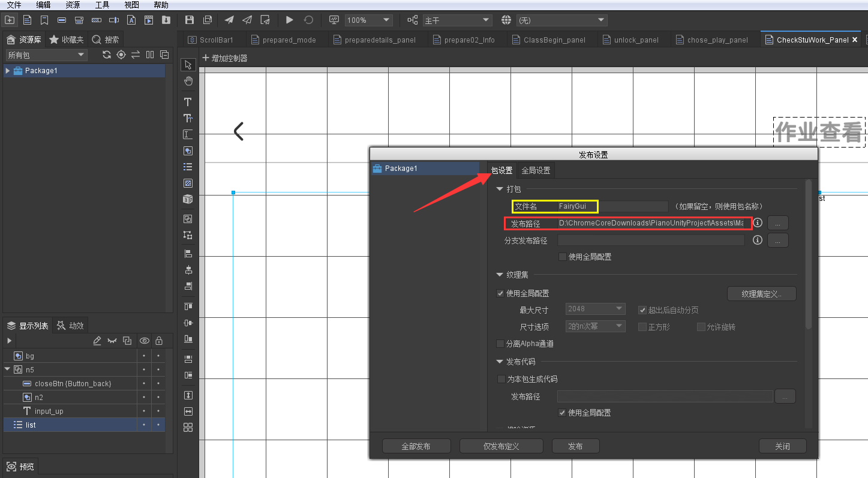Image resolution: width=868 pixels, height=478 pixels.
Task: Open the new package icon in the toolbar
Action: coord(10,20)
